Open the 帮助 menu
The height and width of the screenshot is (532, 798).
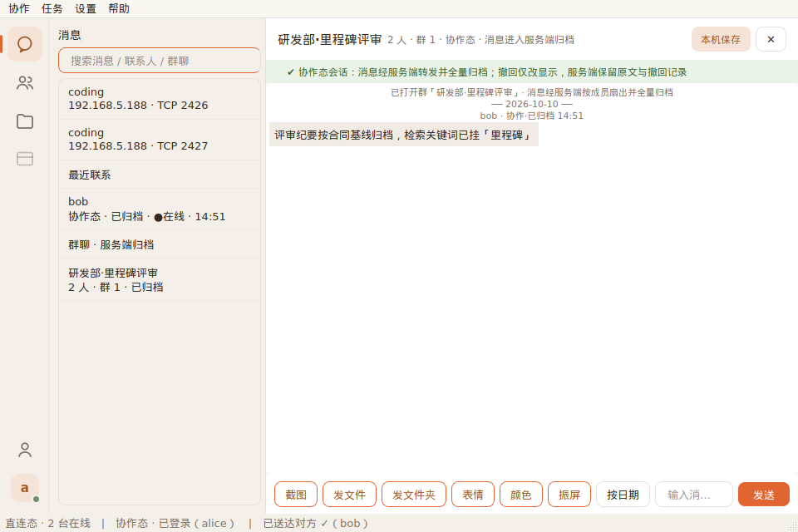[119, 8]
